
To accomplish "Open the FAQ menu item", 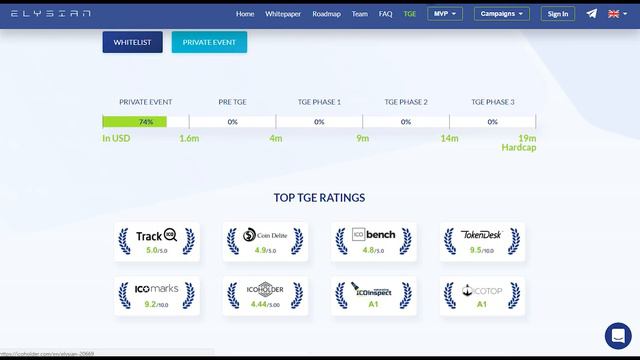I will (x=385, y=14).
